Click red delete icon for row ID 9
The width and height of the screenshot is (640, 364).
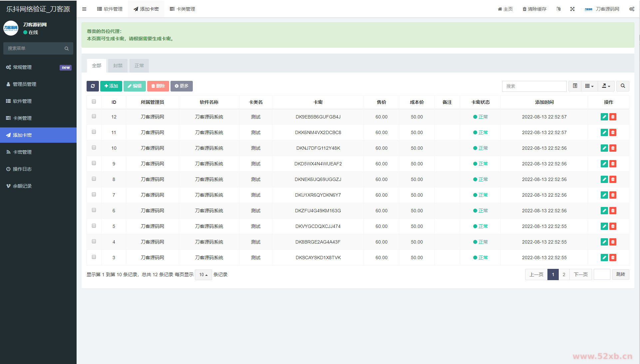[x=613, y=164]
